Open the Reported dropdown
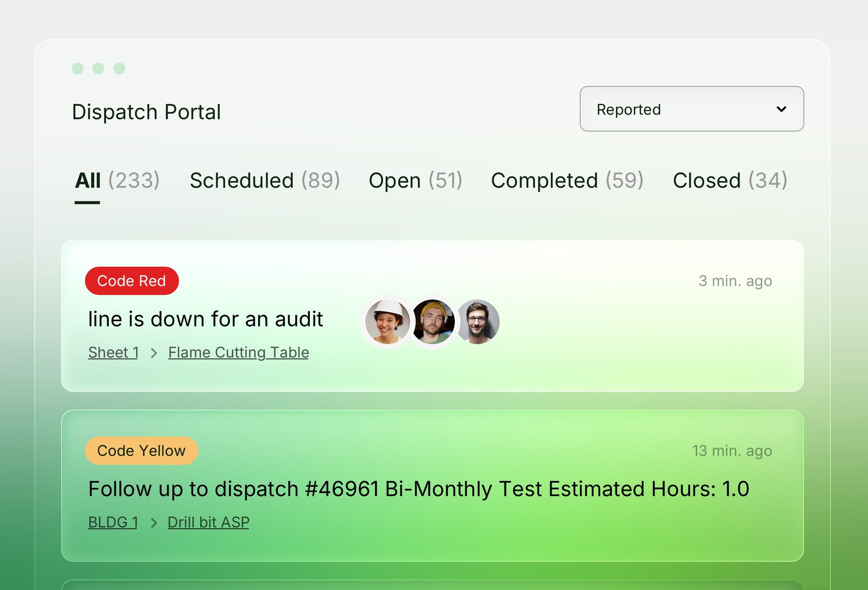868x590 pixels. [x=692, y=109]
